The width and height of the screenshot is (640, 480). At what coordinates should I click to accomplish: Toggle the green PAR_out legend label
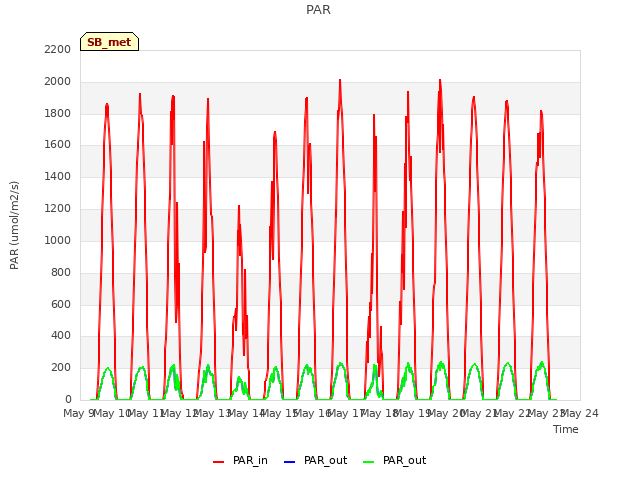pos(404,460)
